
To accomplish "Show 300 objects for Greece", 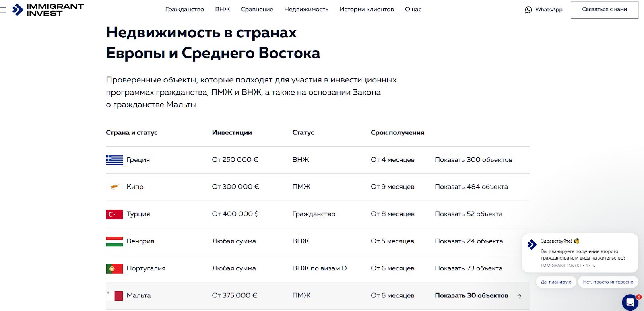I will 473,160.
